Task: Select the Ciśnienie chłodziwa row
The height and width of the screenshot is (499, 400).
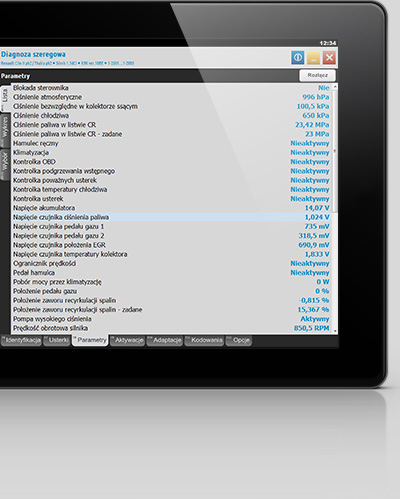Action: pos(172,116)
